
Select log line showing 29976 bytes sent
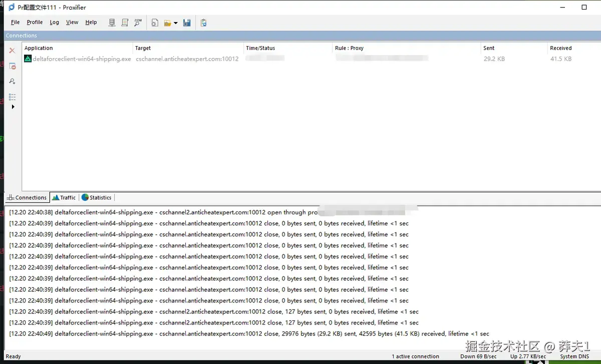tap(249, 333)
